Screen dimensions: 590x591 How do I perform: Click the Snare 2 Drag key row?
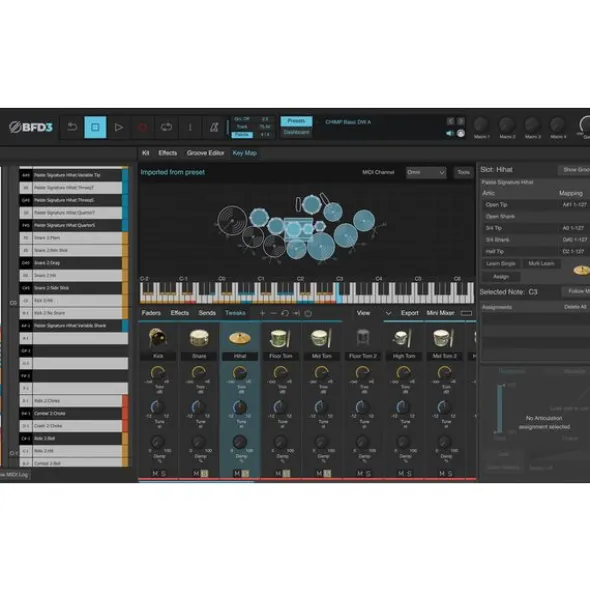[74, 263]
